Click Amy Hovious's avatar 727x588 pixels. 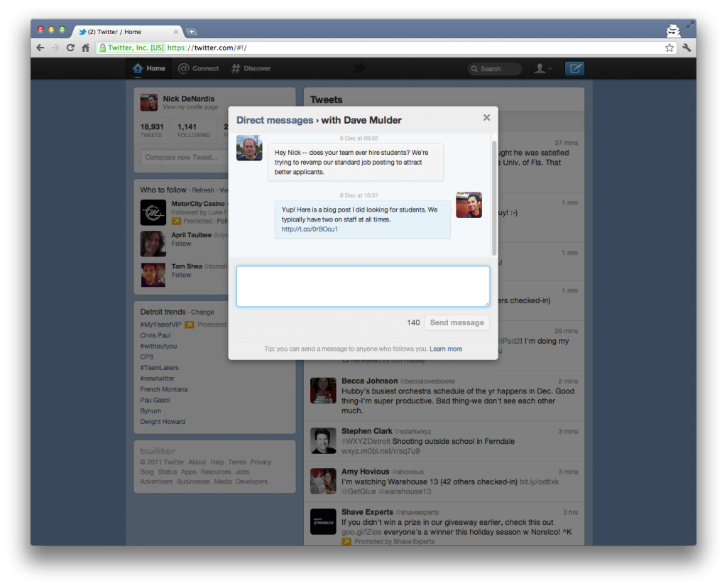[323, 481]
